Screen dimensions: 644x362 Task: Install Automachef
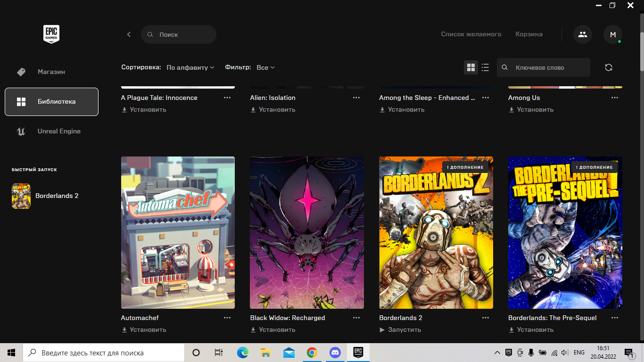point(144,329)
